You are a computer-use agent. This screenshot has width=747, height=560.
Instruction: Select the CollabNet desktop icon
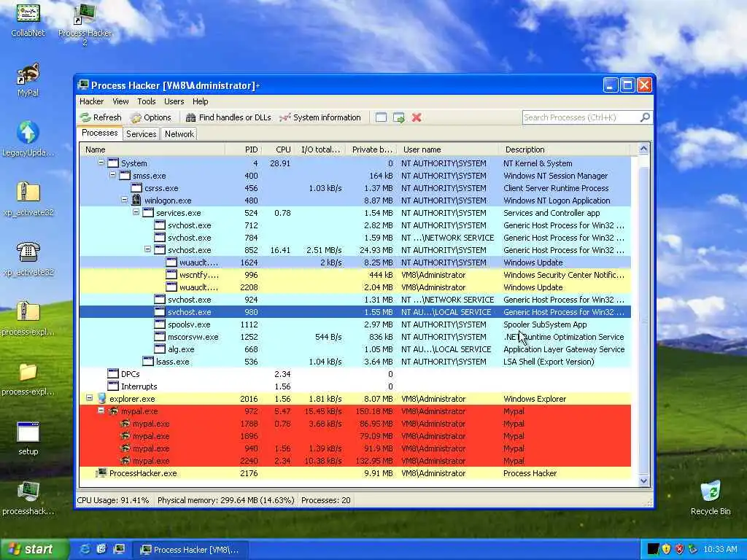(28, 20)
